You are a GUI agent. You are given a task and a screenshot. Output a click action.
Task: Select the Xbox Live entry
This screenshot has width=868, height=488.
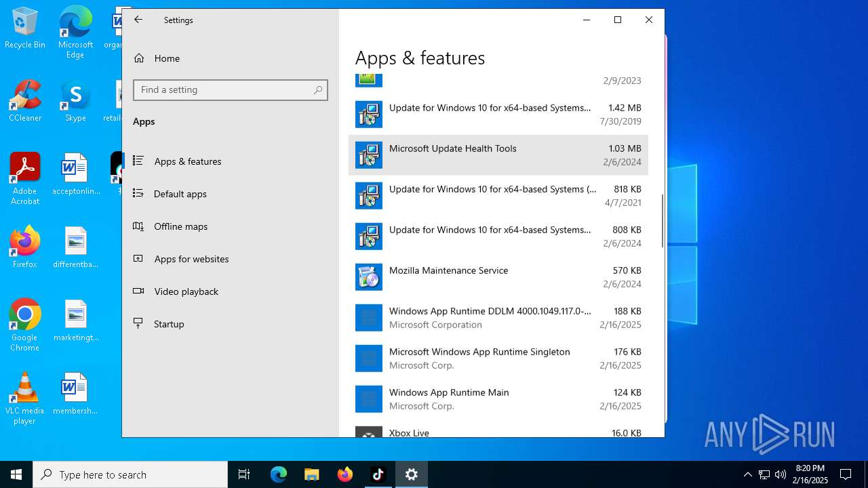click(498, 430)
